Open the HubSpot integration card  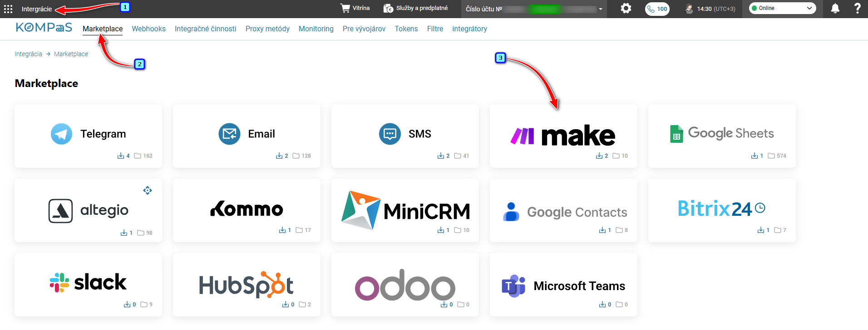pyautogui.click(x=247, y=285)
